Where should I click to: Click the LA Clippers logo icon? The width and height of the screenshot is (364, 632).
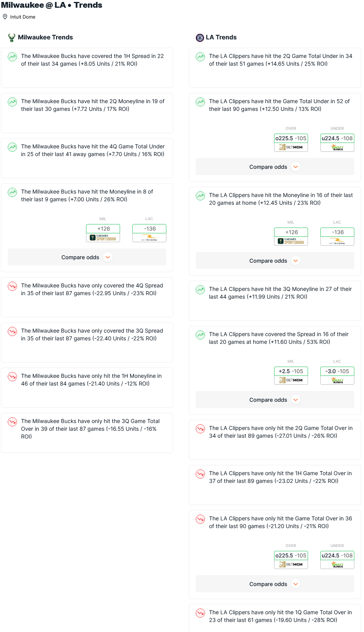coord(200,37)
